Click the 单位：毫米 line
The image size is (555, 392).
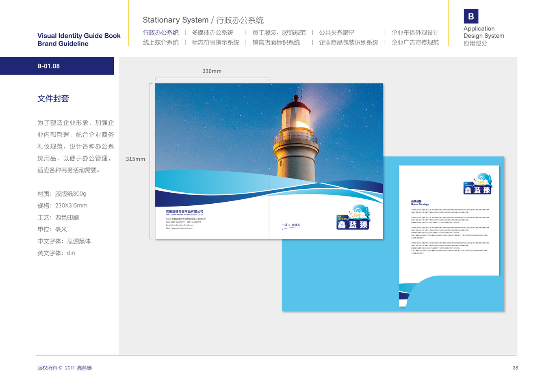[x=52, y=229]
